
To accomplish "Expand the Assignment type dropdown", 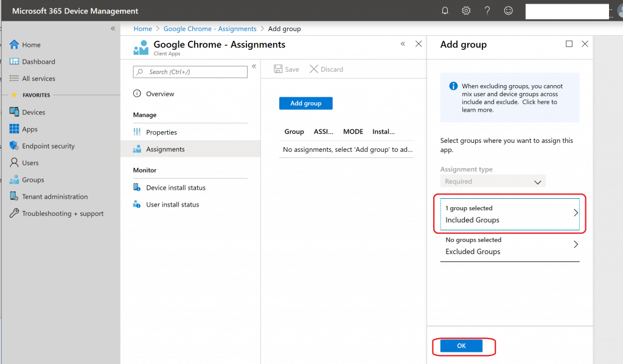I will [x=493, y=182].
